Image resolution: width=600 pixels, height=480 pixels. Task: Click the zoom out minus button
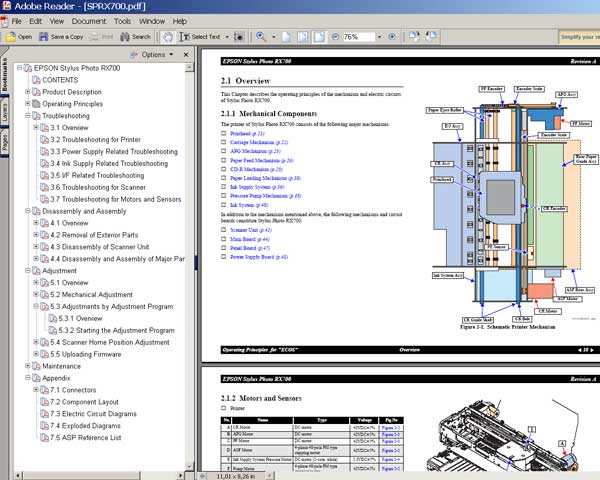pyautogui.click(x=335, y=37)
